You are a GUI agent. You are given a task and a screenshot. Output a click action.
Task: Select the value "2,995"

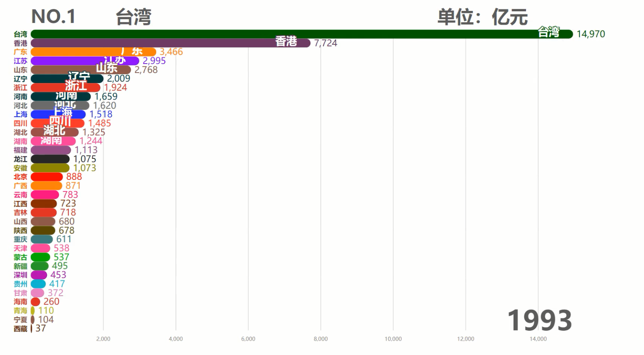point(154,61)
